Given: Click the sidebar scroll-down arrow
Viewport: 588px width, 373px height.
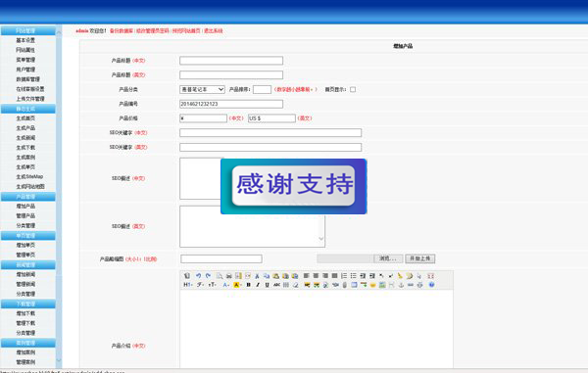Looking at the screenshot, I should (59, 360).
